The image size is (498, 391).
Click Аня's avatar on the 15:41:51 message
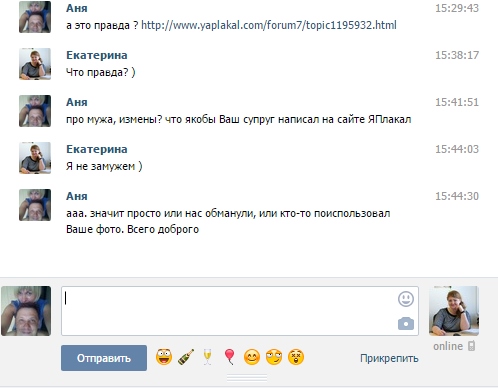point(35,111)
